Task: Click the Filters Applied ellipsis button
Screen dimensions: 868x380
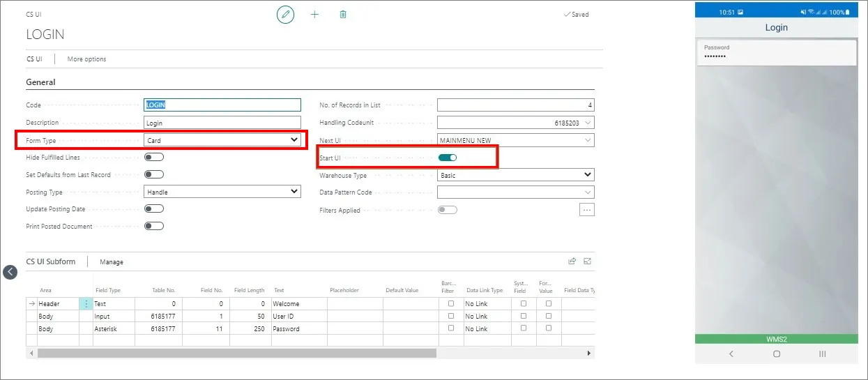Action: tap(587, 210)
